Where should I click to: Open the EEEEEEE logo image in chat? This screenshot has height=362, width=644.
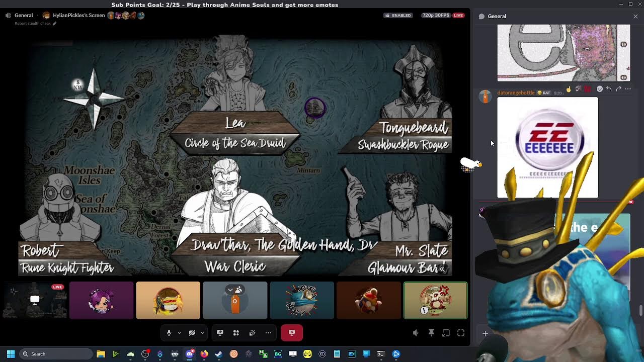click(x=548, y=148)
